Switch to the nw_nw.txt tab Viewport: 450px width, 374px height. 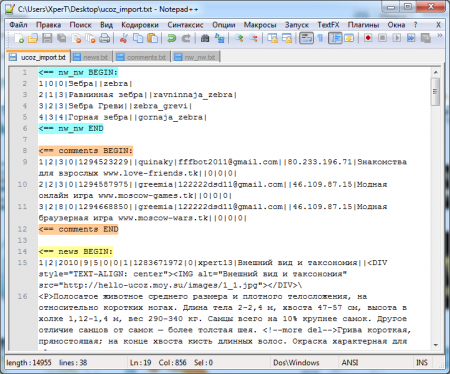[195, 57]
